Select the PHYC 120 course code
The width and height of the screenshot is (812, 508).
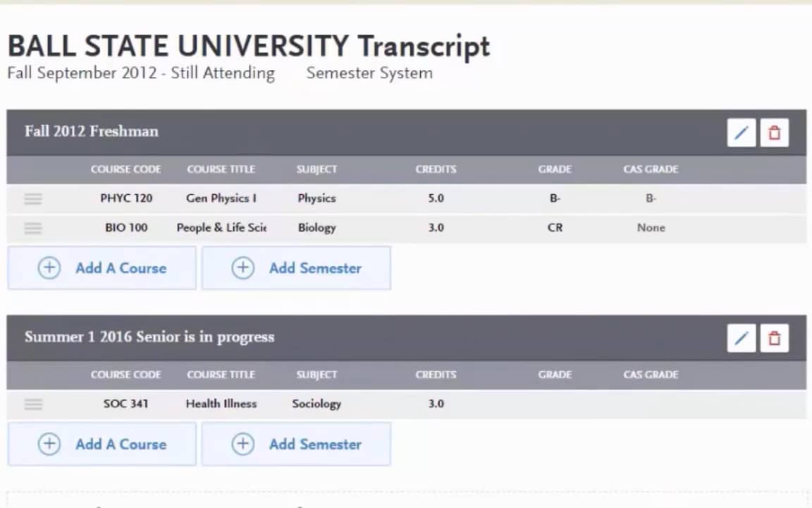click(126, 198)
